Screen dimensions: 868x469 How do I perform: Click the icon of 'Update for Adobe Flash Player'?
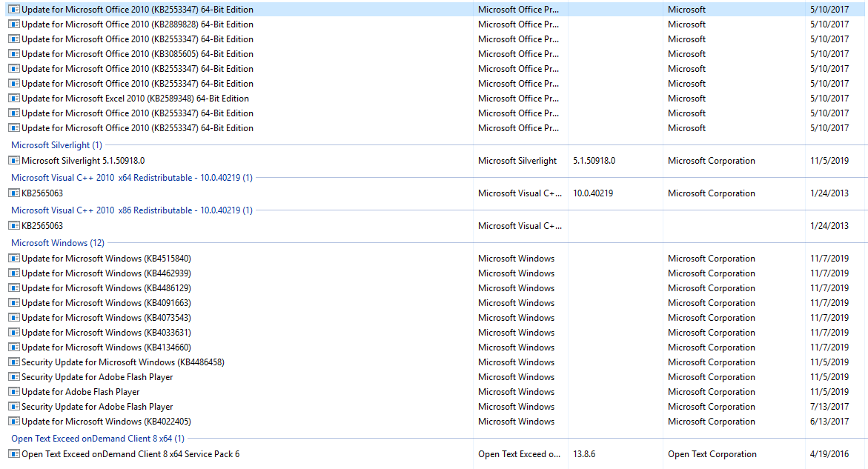(14, 391)
